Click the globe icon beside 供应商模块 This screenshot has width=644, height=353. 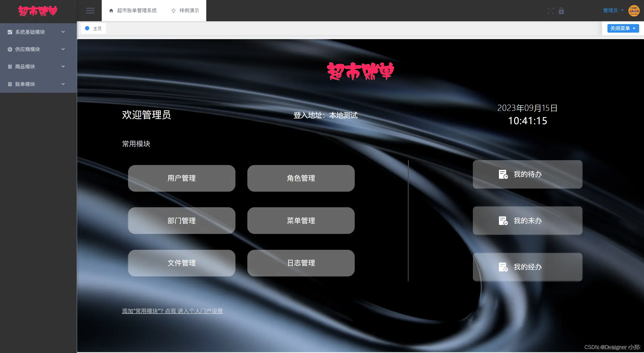pyautogui.click(x=10, y=49)
